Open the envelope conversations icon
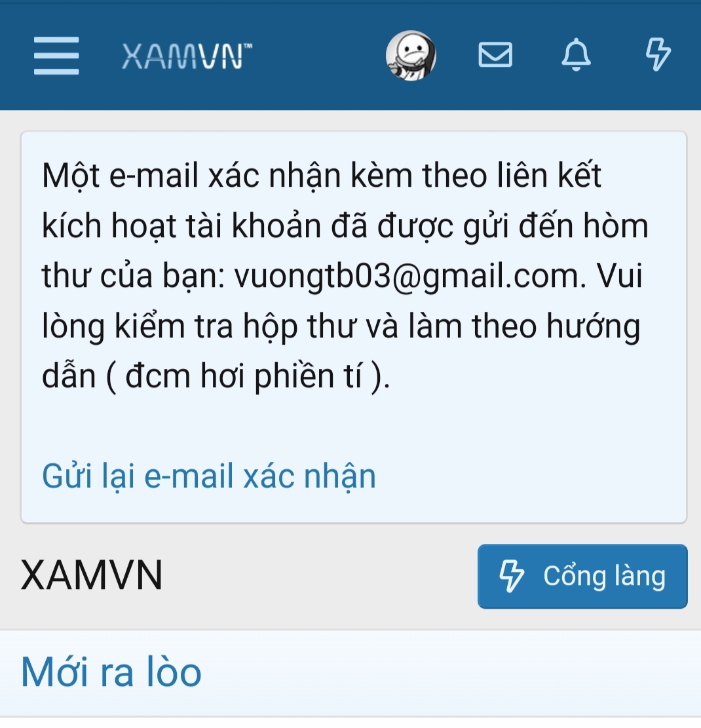This screenshot has width=701, height=728. [495, 55]
